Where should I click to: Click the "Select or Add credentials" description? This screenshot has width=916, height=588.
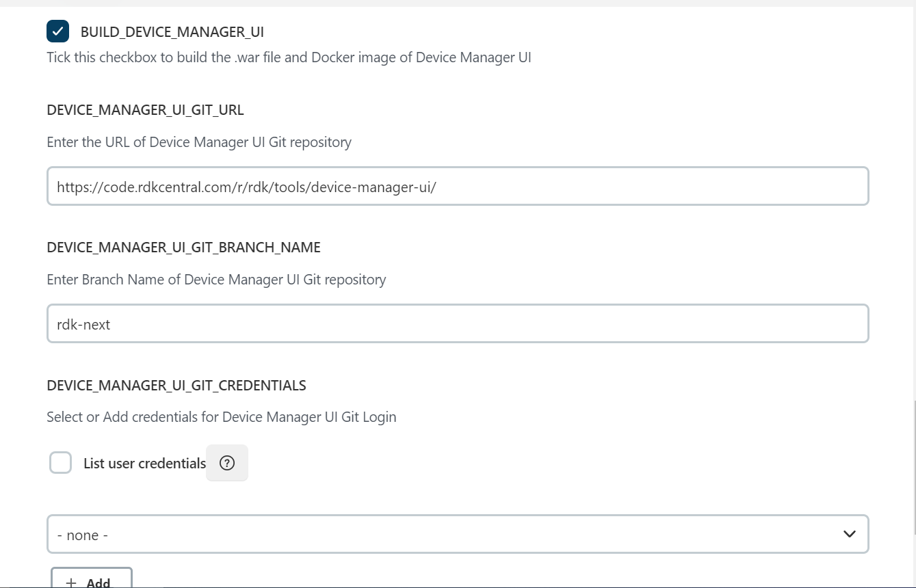coord(221,417)
